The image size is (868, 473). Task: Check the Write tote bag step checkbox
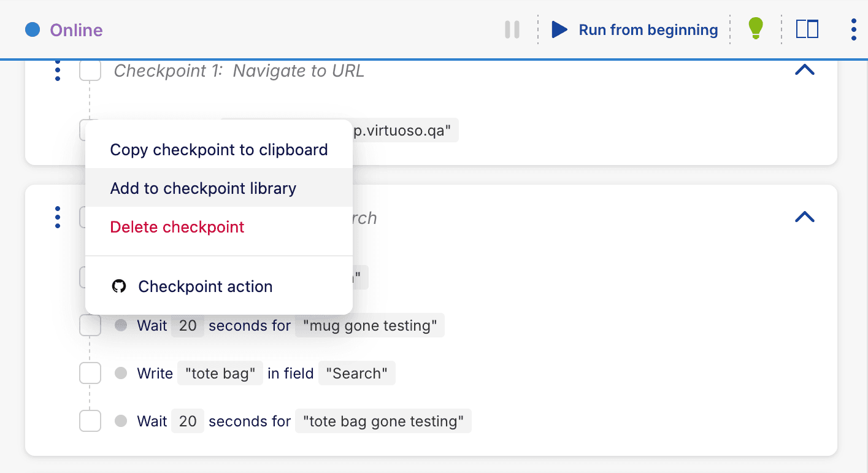pyautogui.click(x=90, y=373)
